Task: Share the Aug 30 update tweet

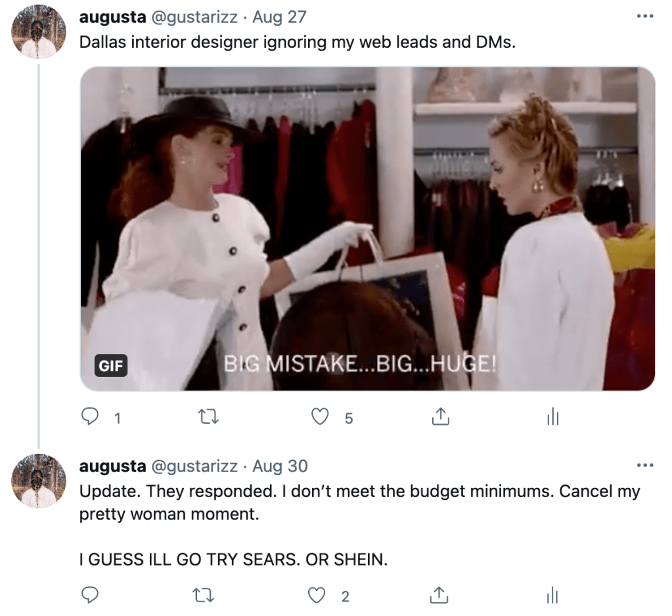Action: pyautogui.click(x=439, y=594)
